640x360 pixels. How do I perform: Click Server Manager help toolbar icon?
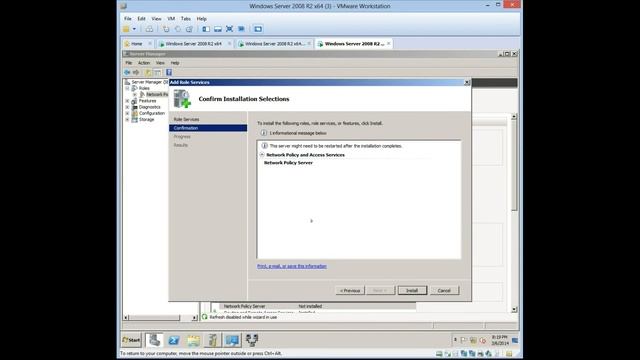169,72
